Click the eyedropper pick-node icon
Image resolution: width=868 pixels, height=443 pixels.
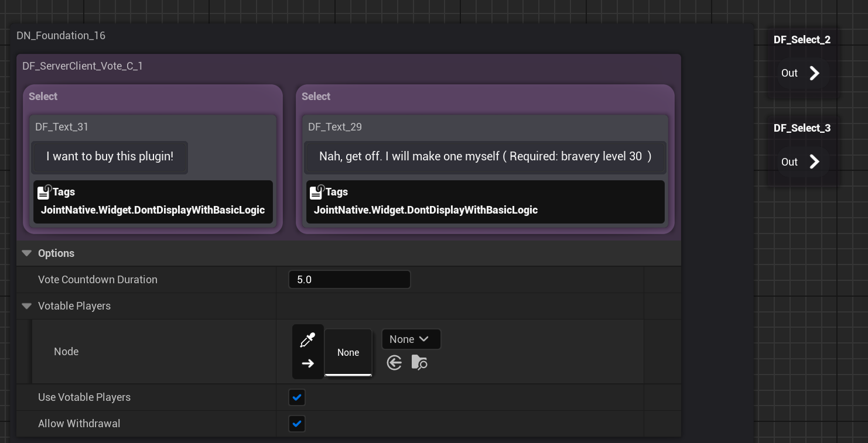pyautogui.click(x=307, y=340)
